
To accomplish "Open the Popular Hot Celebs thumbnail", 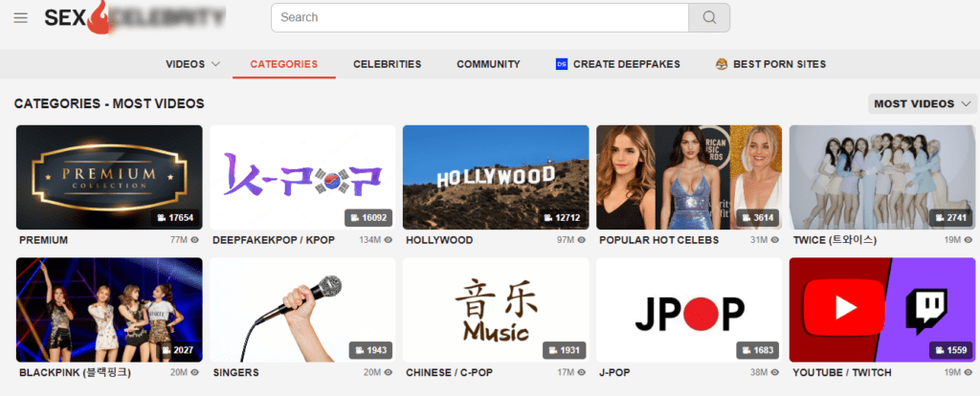I will (689, 177).
